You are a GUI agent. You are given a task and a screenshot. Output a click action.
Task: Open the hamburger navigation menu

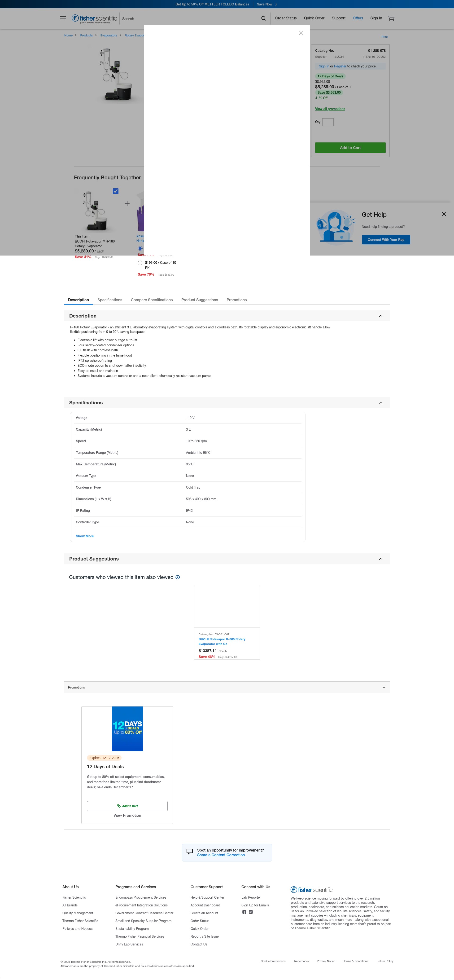(63, 18)
